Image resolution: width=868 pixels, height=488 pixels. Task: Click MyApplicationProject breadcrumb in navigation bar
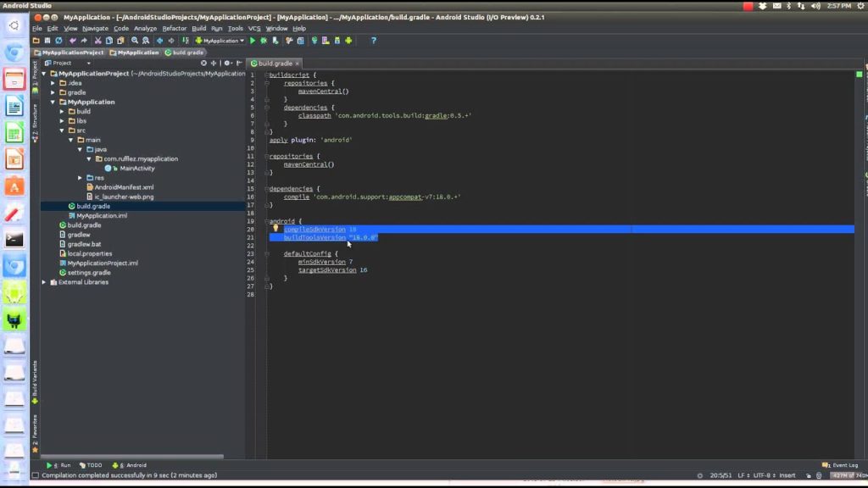point(69,53)
